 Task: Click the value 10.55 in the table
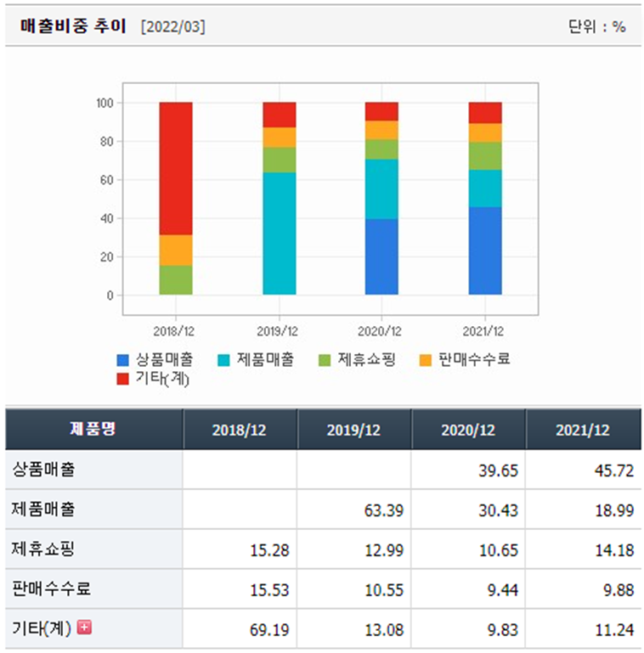pos(384,590)
